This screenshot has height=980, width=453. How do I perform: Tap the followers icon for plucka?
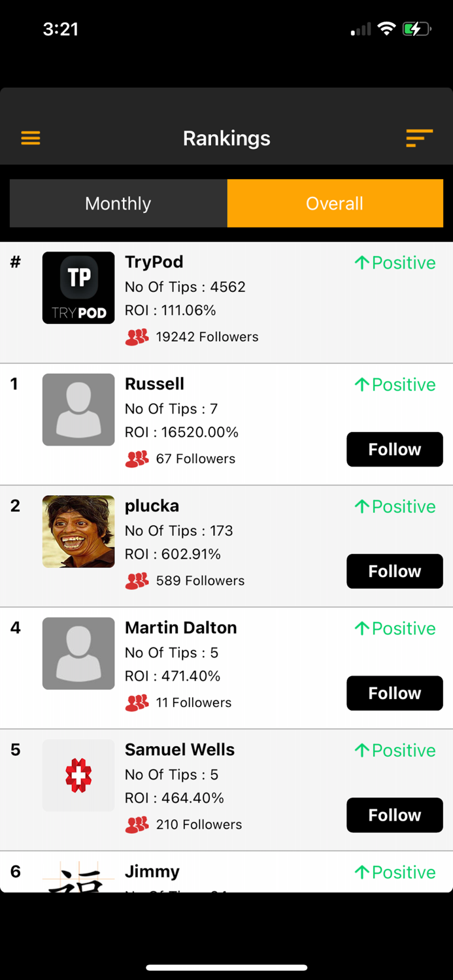(137, 581)
